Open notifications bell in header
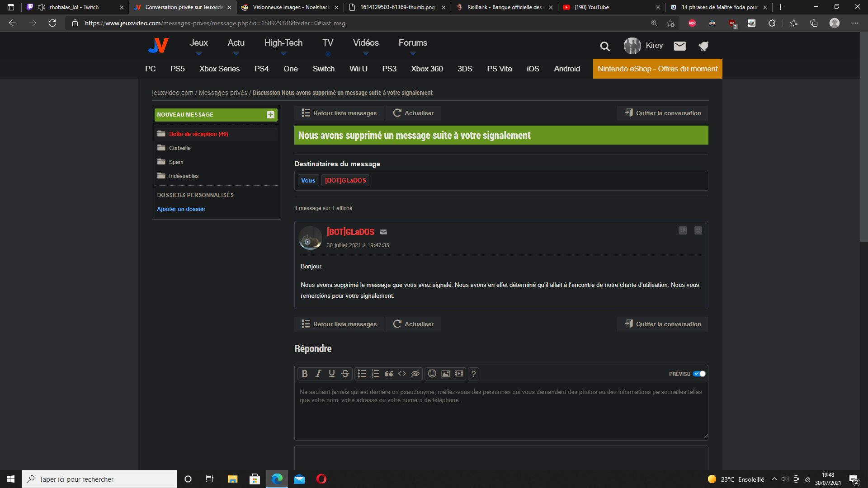Viewport: 868px width, 488px height. (703, 46)
